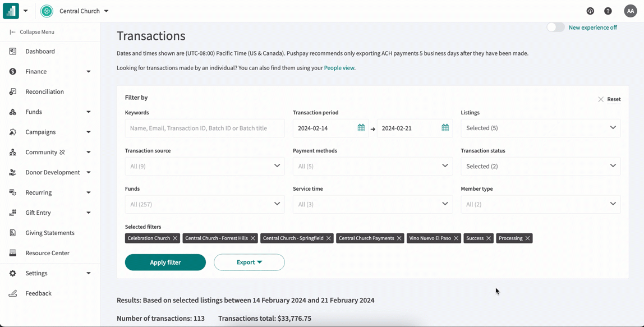Open the Funds filter dropdown
Screen dimensions: 644x327
pyautogui.click(x=204, y=204)
